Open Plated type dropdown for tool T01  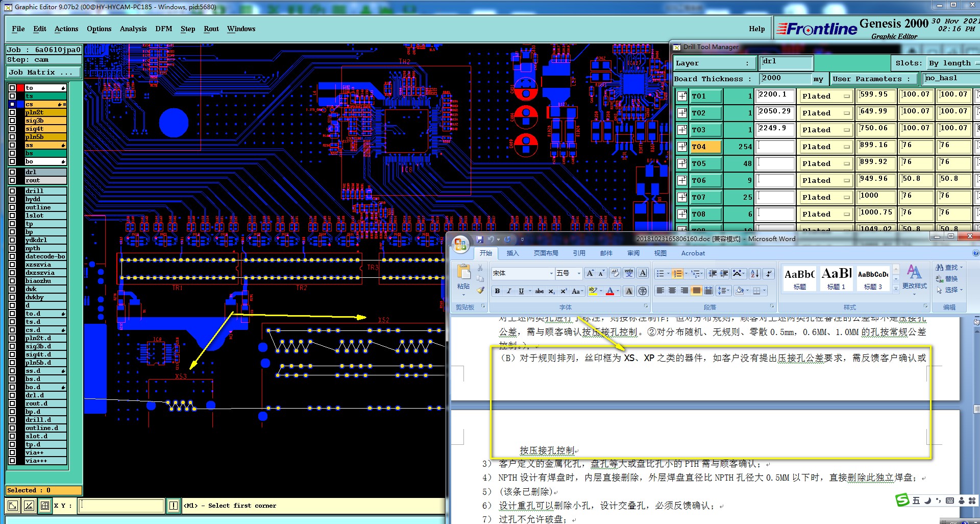point(826,96)
